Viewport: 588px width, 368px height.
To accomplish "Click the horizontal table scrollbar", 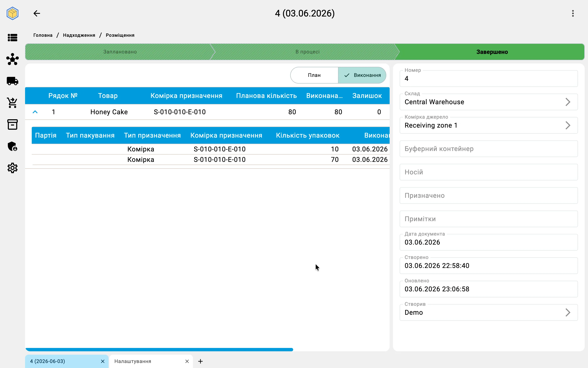I will pyautogui.click(x=159, y=349).
